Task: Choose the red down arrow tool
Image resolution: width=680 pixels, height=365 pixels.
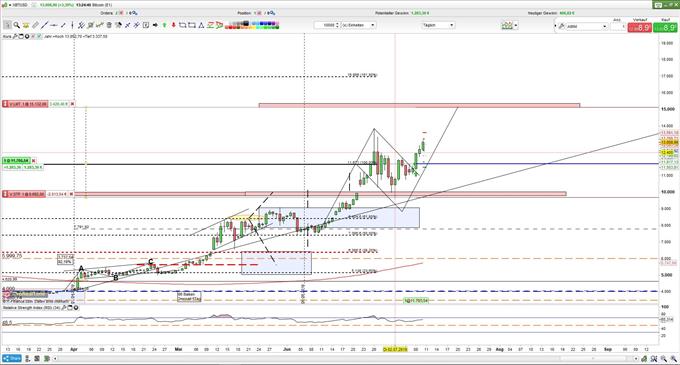Action: (x=173, y=25)
